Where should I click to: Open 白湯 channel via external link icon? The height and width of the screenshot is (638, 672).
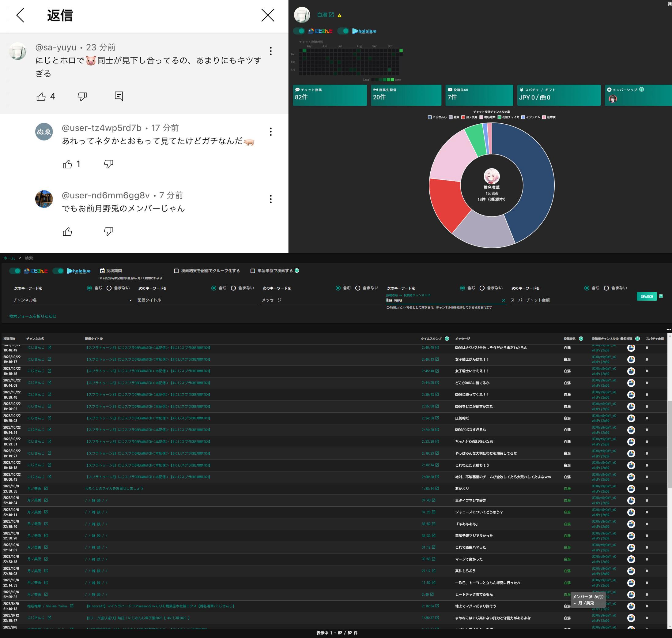click(x=331, y=15)
